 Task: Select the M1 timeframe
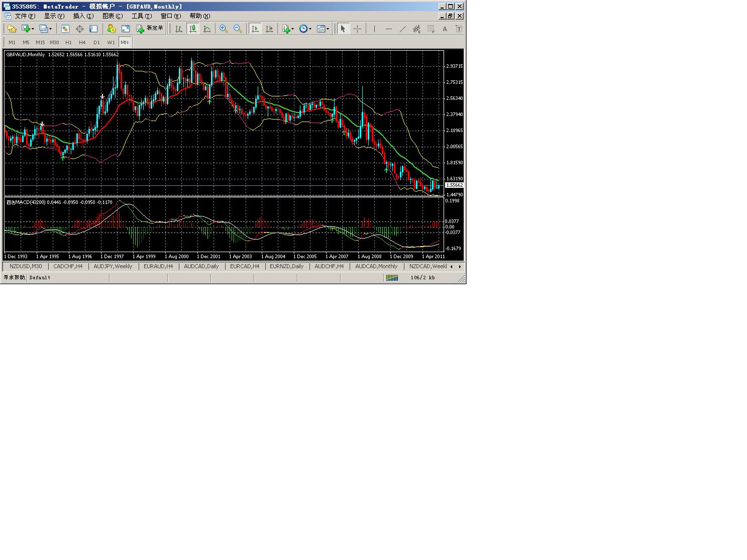click(12, 43)
